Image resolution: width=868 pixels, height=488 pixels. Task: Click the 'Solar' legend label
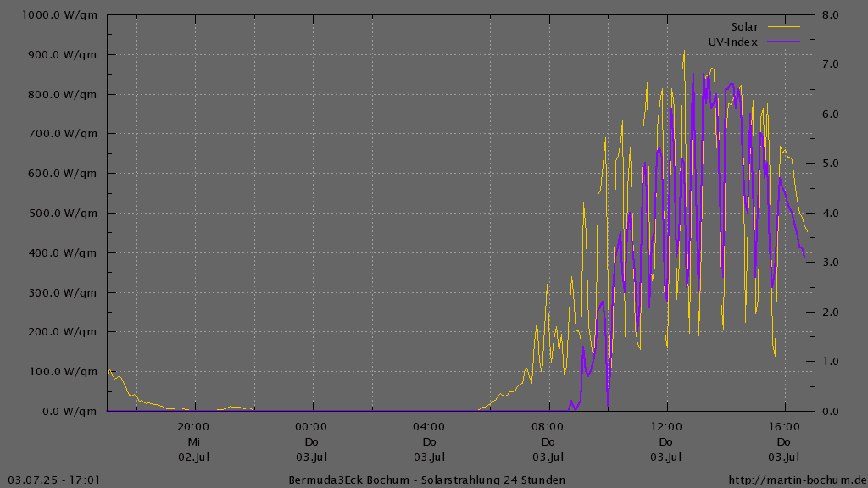tap(744, 26)
